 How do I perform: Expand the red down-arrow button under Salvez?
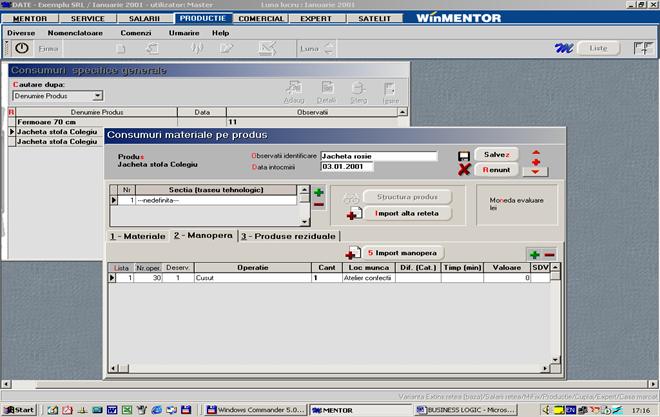point(536,171)
